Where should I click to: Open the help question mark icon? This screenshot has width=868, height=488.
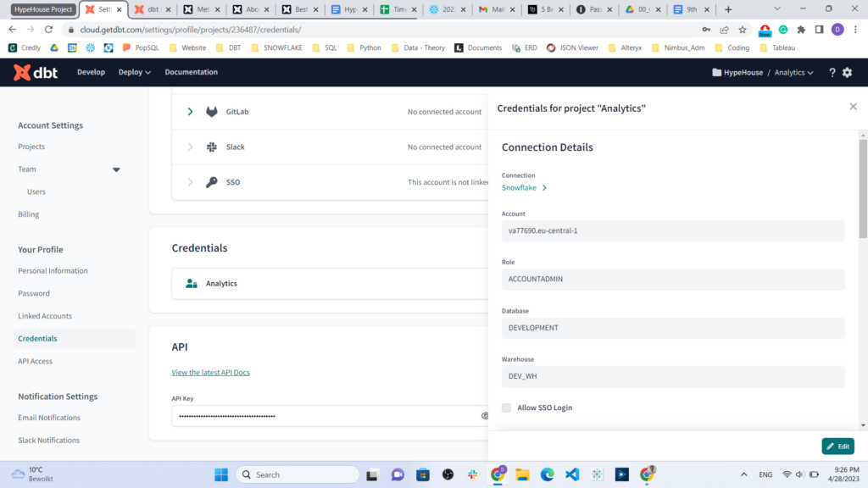[832, 73]
